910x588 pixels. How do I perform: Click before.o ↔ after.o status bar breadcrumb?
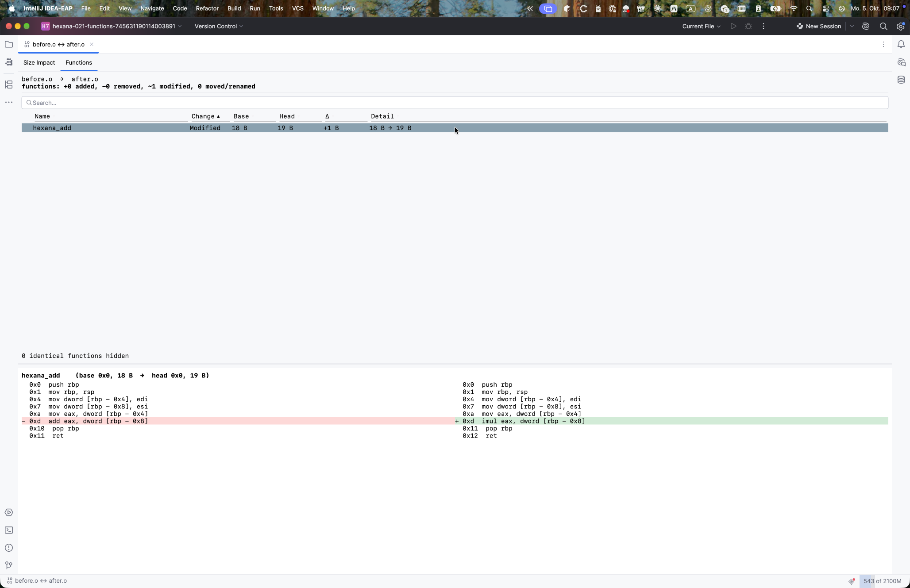pyautogui.click(x=37, y=581)
